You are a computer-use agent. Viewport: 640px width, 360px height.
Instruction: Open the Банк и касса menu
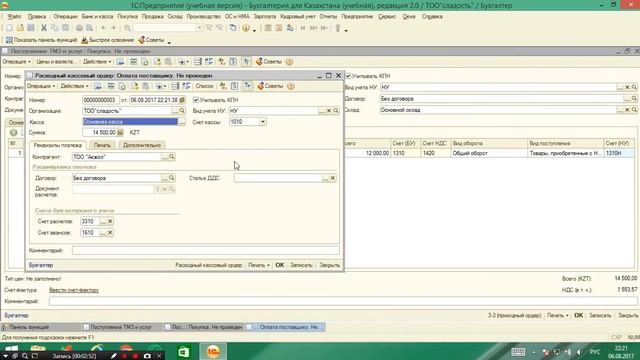click(x=97, y=16)
